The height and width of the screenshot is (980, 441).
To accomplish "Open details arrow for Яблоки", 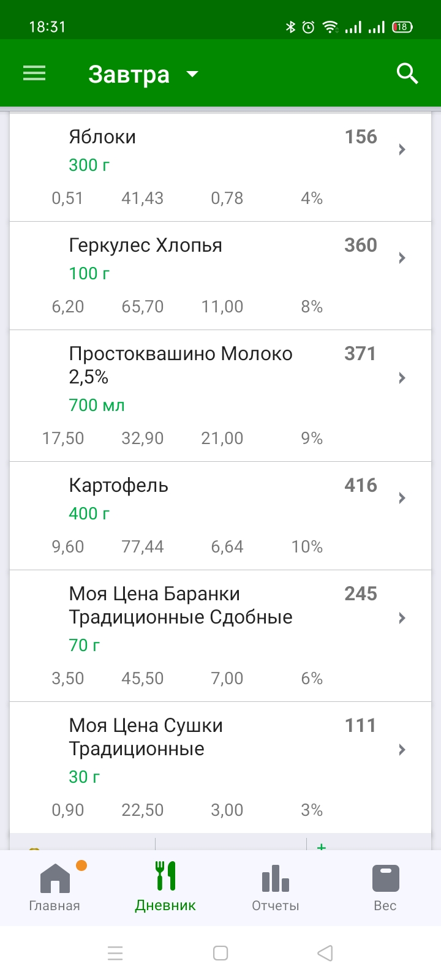I will click(x=402, y=149).
